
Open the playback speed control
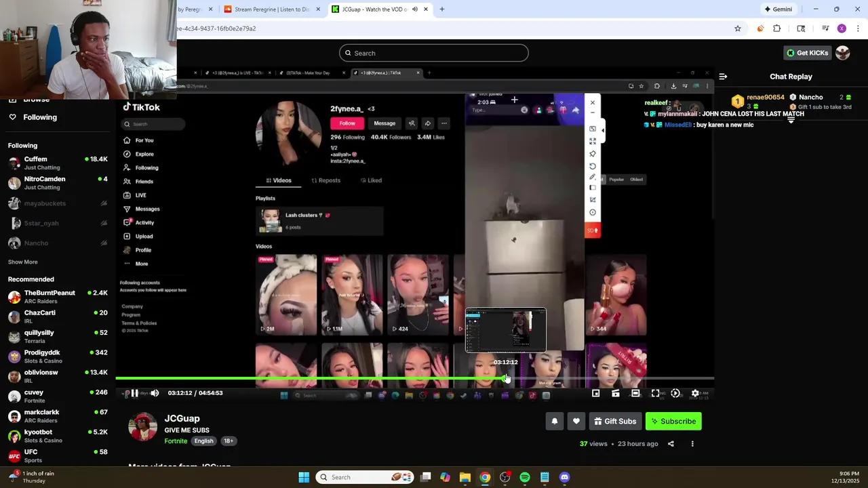675,393
